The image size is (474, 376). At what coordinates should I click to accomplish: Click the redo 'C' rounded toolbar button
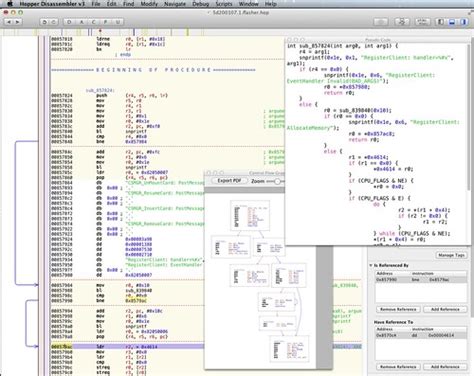tap(53, 22)
